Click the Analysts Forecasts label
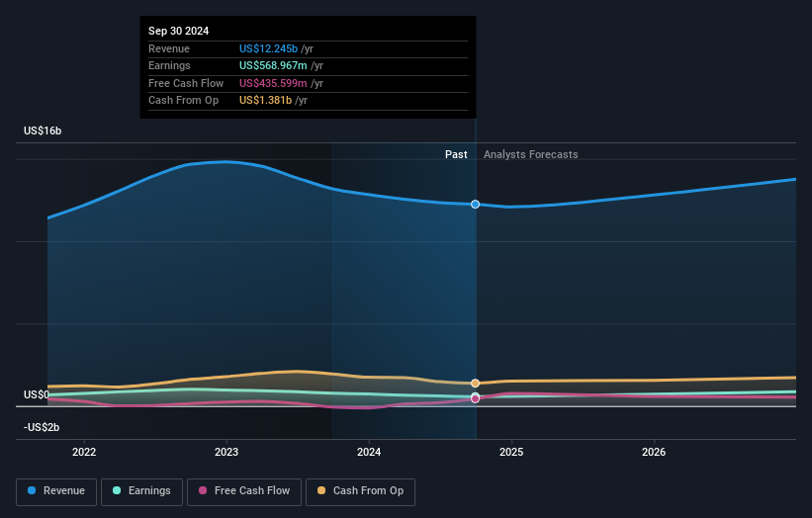The image size is (812, 518). pos(531,154)
